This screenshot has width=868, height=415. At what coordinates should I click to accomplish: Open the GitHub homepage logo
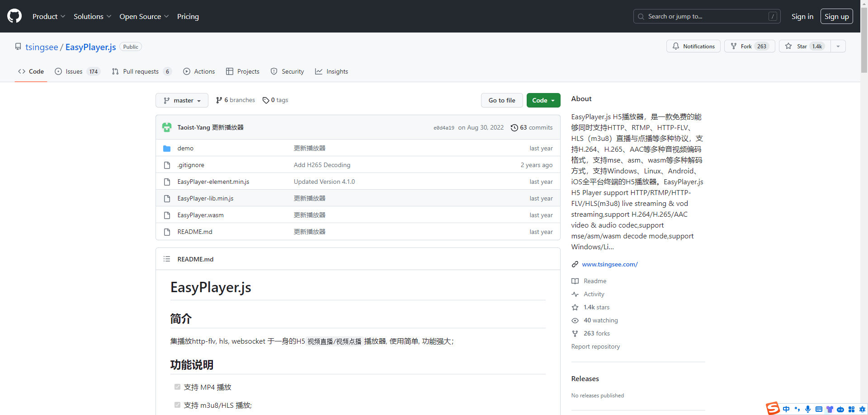point(14,16)
